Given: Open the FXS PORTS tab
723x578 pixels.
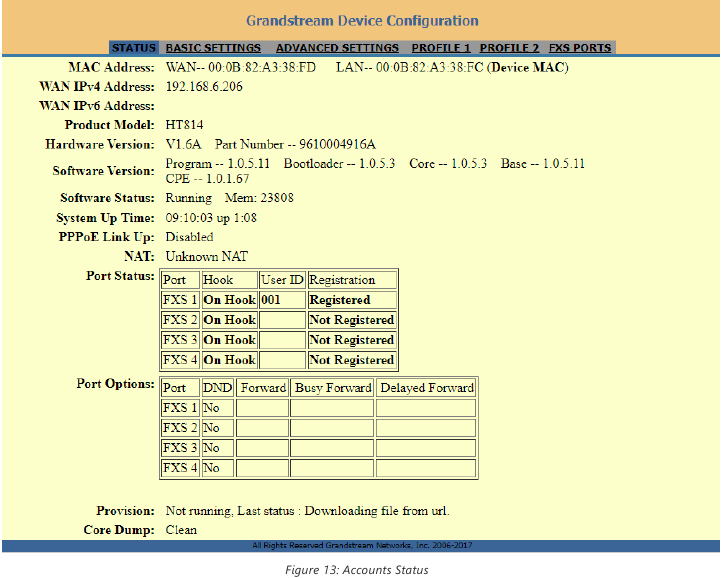Looking at the screenshot, I should click(x=580, y=48).
